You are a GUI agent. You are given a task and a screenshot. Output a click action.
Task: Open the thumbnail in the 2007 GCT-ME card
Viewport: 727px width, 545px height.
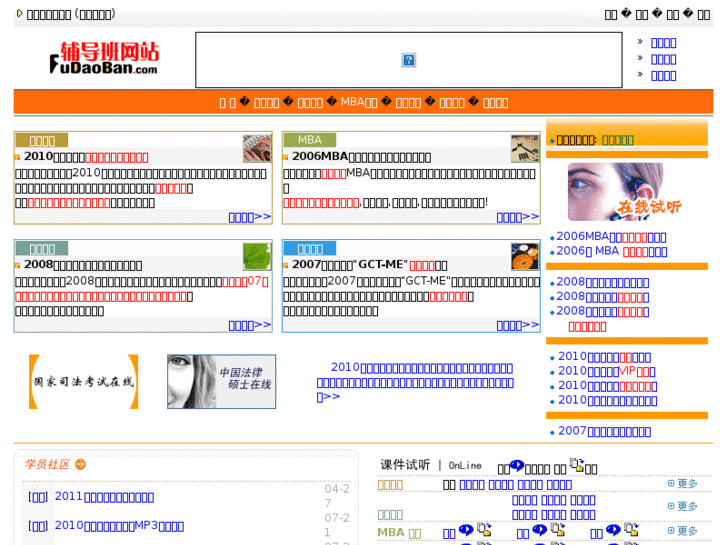[x=525, y=256]
